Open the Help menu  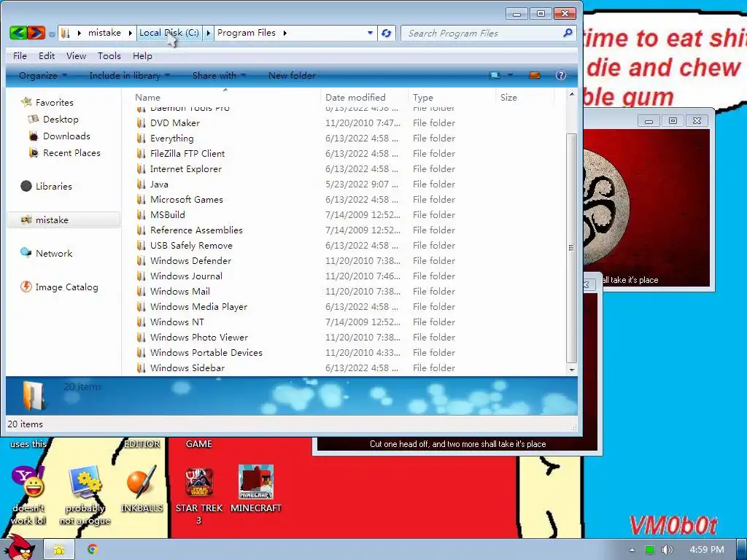tap(142, 55)
